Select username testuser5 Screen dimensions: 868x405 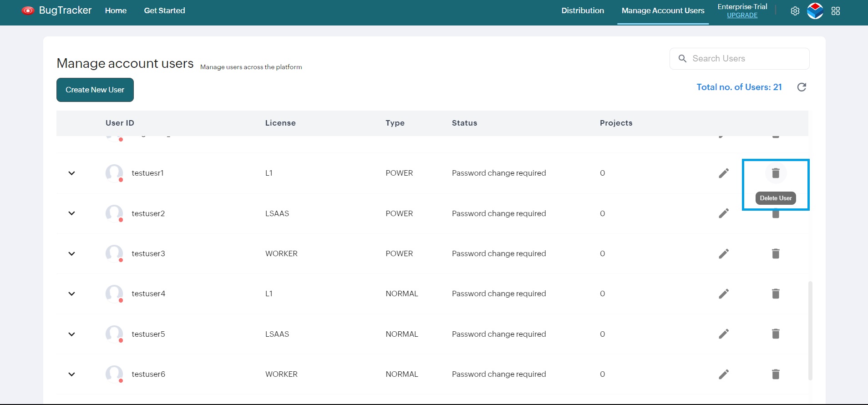point(148,334)
